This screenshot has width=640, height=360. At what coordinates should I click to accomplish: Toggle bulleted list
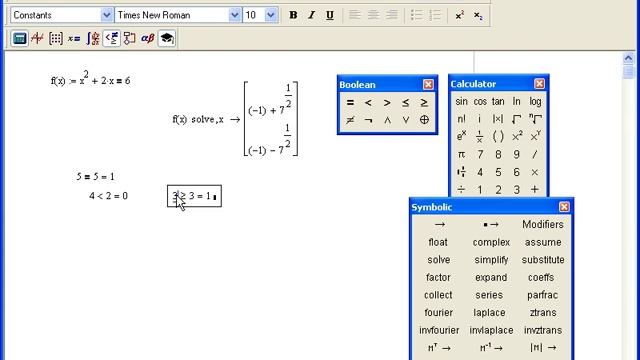coord(416,15)
